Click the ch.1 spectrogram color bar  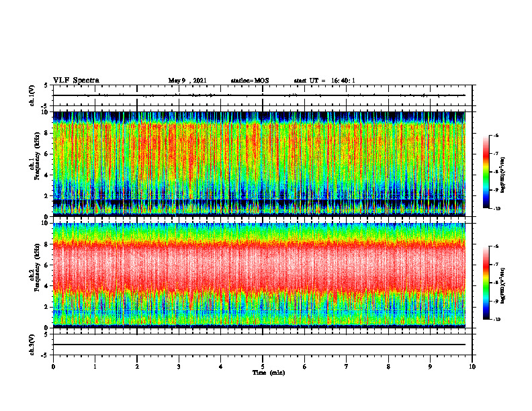point(486,172)
